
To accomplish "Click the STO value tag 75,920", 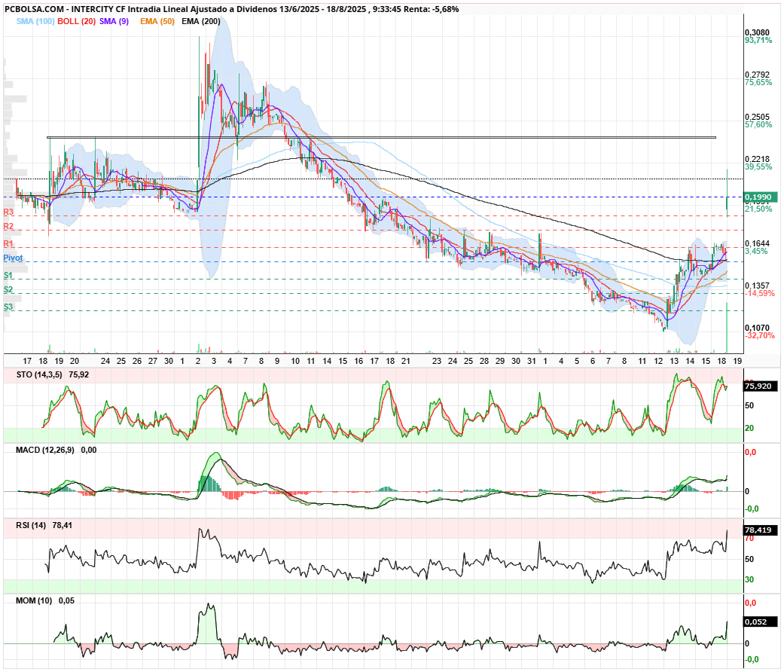I will 761,386.
